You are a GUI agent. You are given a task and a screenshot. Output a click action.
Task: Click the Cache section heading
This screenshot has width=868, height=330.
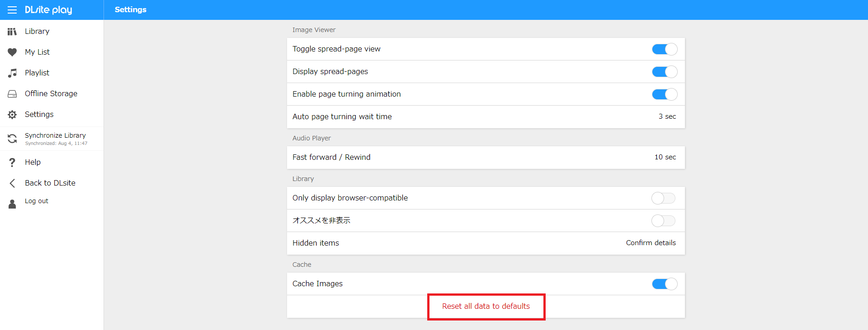pos(302,265)
